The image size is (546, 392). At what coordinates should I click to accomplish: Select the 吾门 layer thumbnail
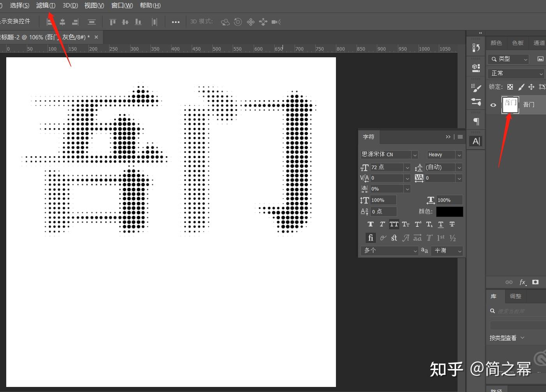510,105
